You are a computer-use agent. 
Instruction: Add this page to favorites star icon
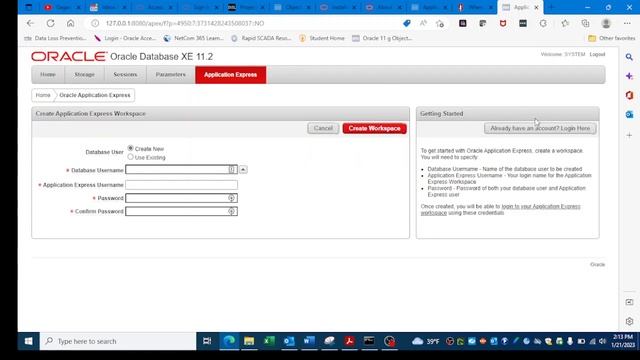tap(440, 23)
